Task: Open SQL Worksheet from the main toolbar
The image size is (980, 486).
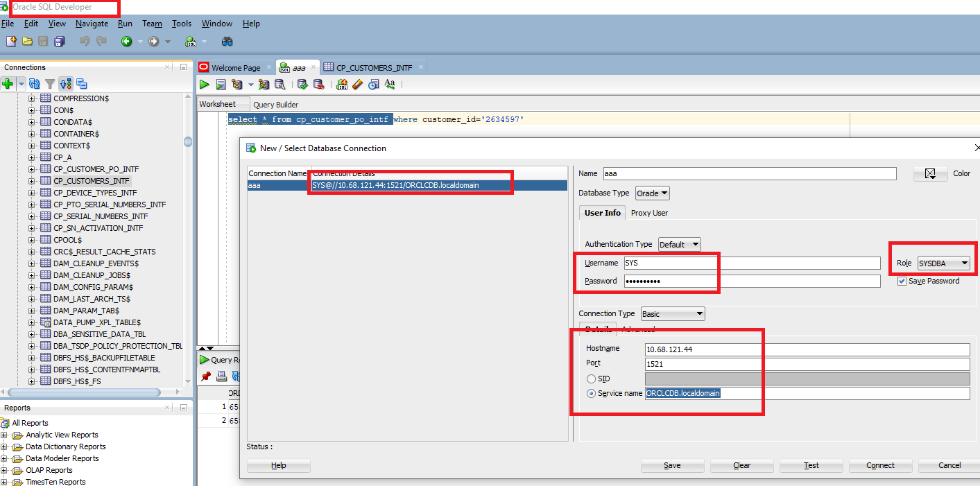Action: (191, 42)
